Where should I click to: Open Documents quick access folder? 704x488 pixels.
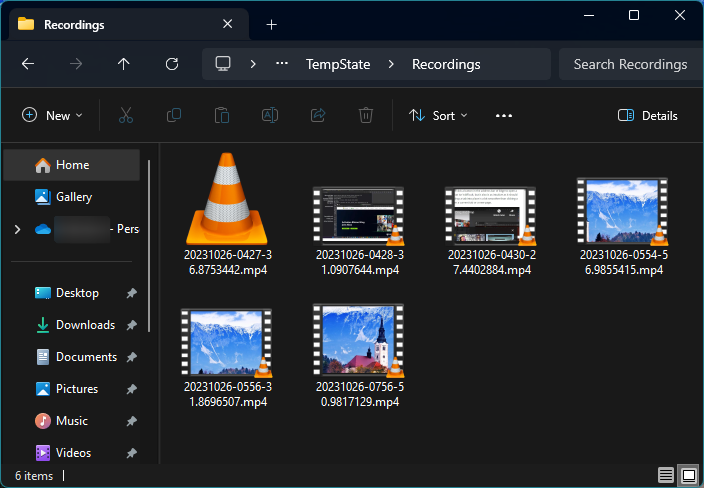pos(76,356)
